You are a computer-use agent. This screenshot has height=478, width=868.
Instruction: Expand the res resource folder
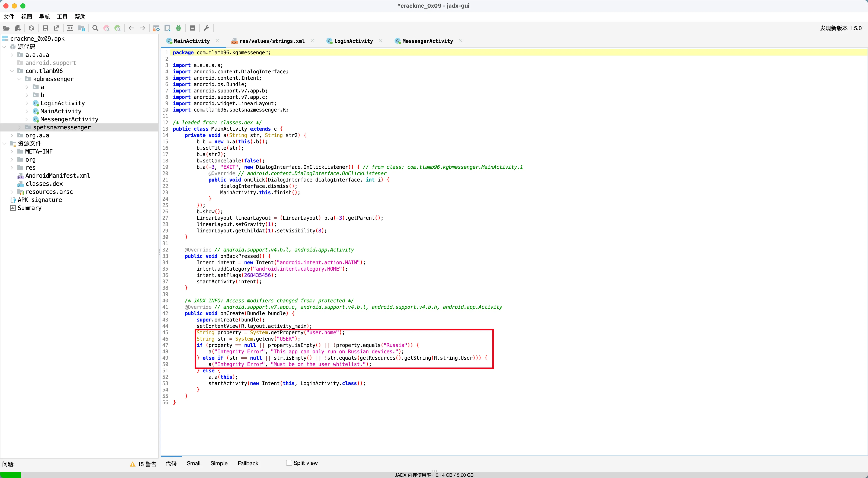12,168
